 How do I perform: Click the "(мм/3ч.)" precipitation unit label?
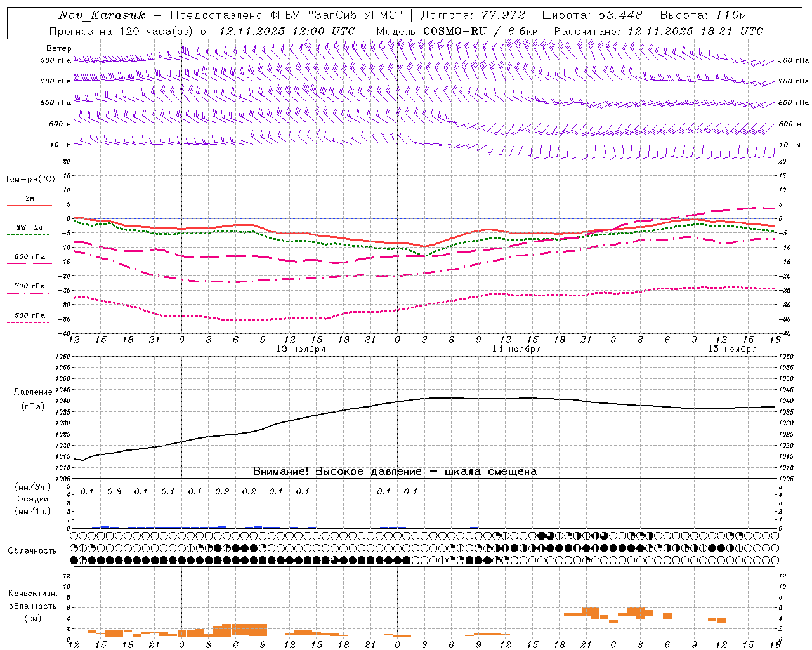point(33,487)
